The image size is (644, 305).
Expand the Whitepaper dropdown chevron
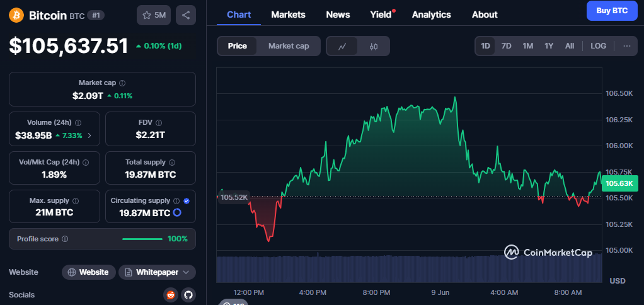coord(186,272)
